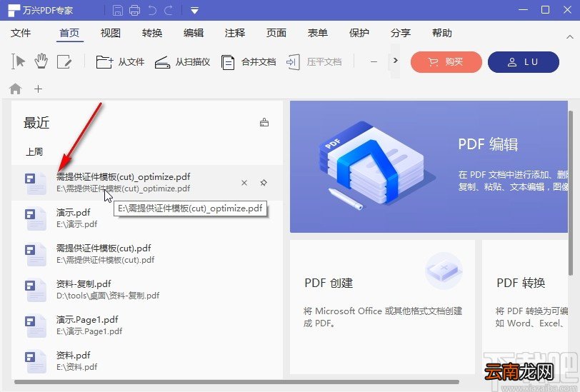Open the LU user account button
580x392 pixels.
coord(524,61)
